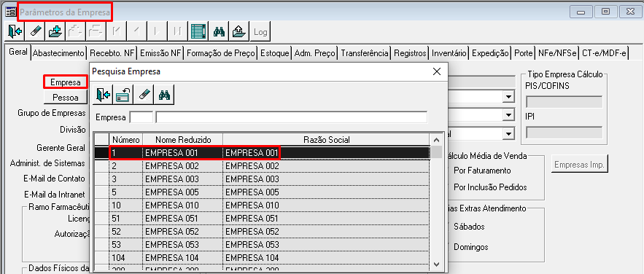Click the Parâmetros da Empresa title bar icon
This screenshot has height=274, width=644.
(10, 12)
